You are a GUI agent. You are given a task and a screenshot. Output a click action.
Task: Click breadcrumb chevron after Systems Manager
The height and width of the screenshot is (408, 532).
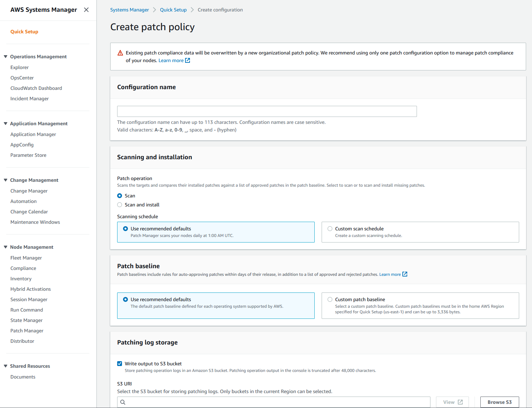[155, 10]
